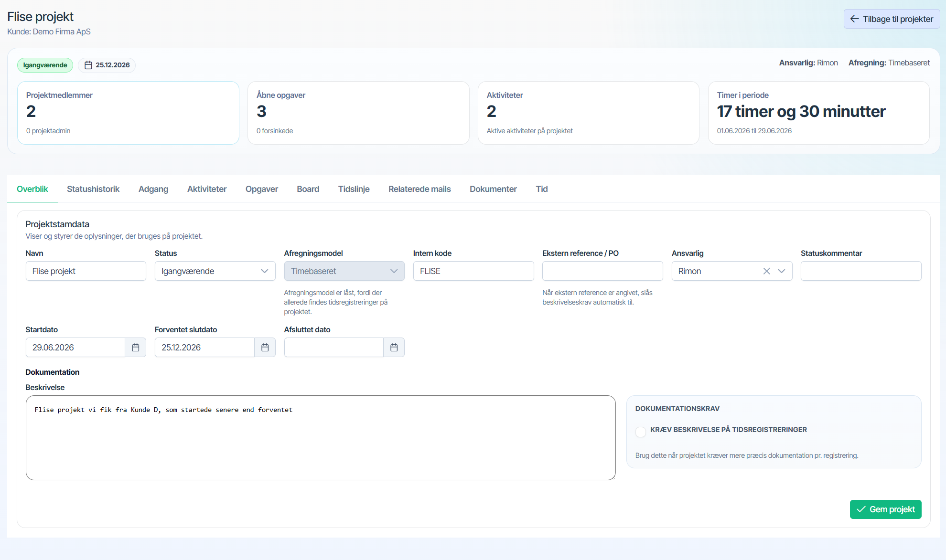Expand the Ansvarlig dropdown chevron
The height and width of the screenshot is (560, 946).
(x=782, y=271)
